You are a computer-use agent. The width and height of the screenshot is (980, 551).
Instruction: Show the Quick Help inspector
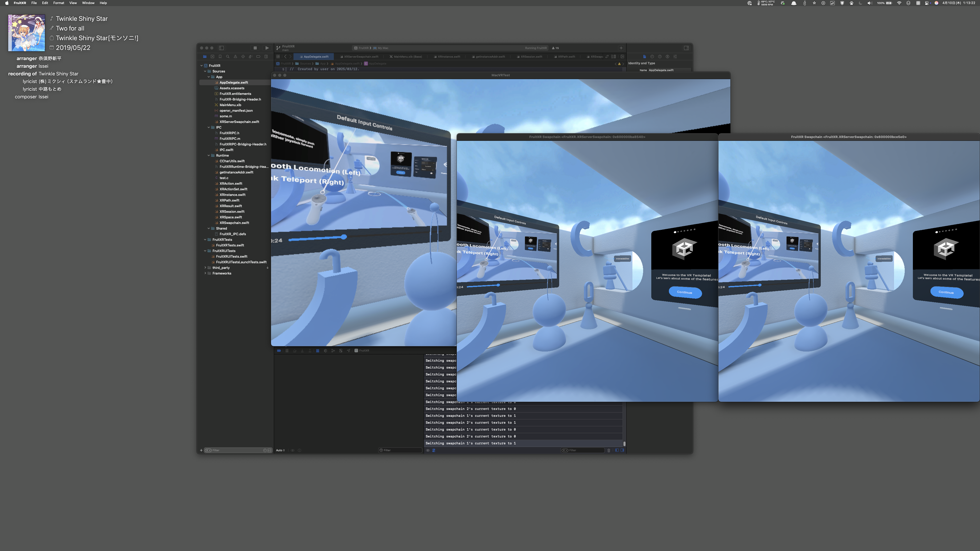pos(660,57)
